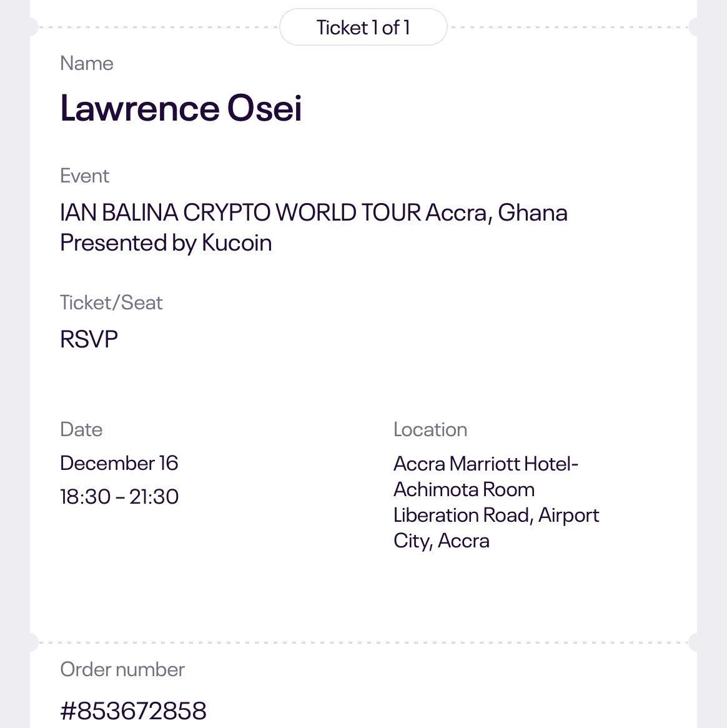
Task: Click the "Presented by Kucoin" line
Action: pos(166,243)
